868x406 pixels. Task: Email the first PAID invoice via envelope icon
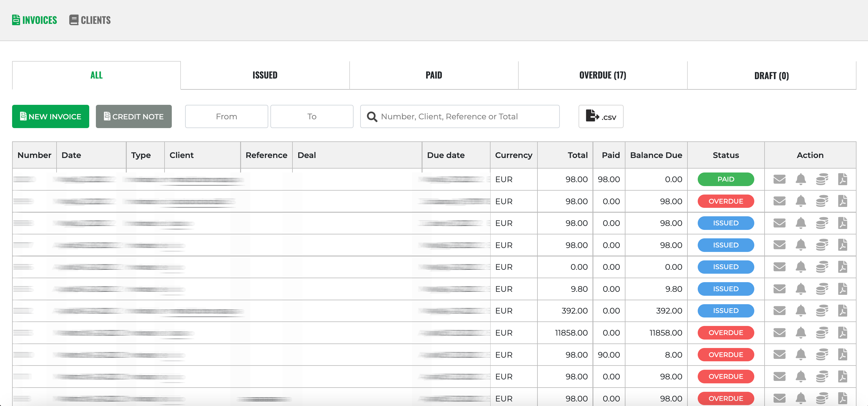coord(780,179)
